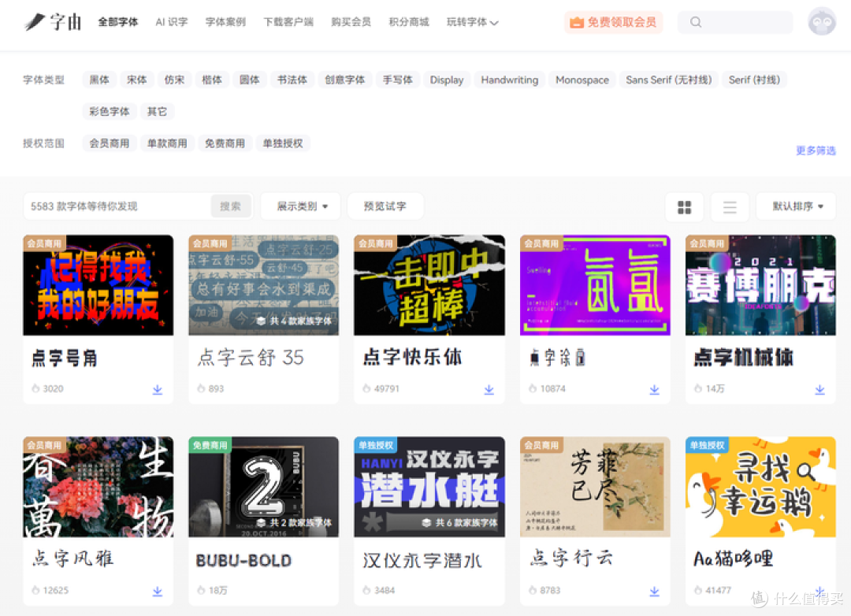Filter by 宋体 font type
Image resolution: width=851 pixels, height=616 pixels.
coord(137,80)
